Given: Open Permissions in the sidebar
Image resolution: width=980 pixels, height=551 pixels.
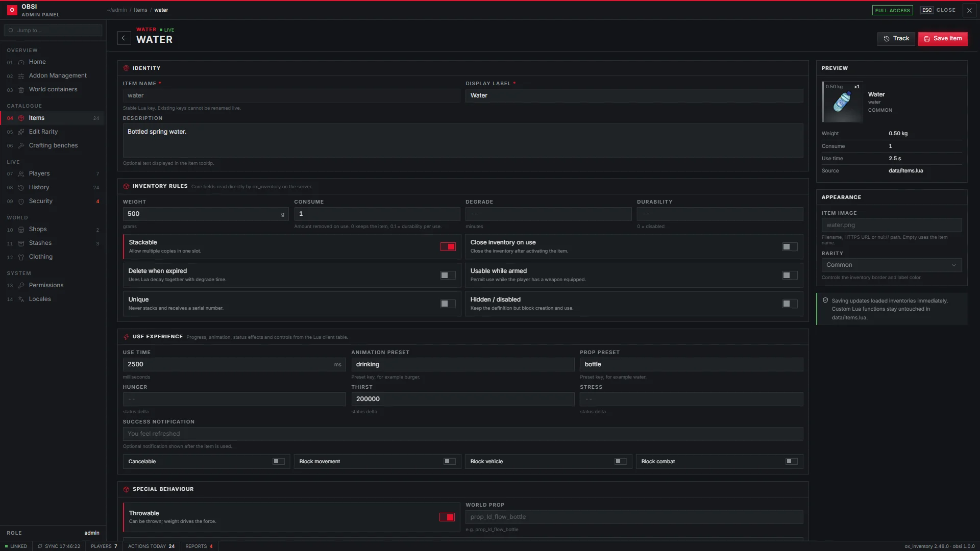Looking at the screenshot, I should (x=53, y=286).
